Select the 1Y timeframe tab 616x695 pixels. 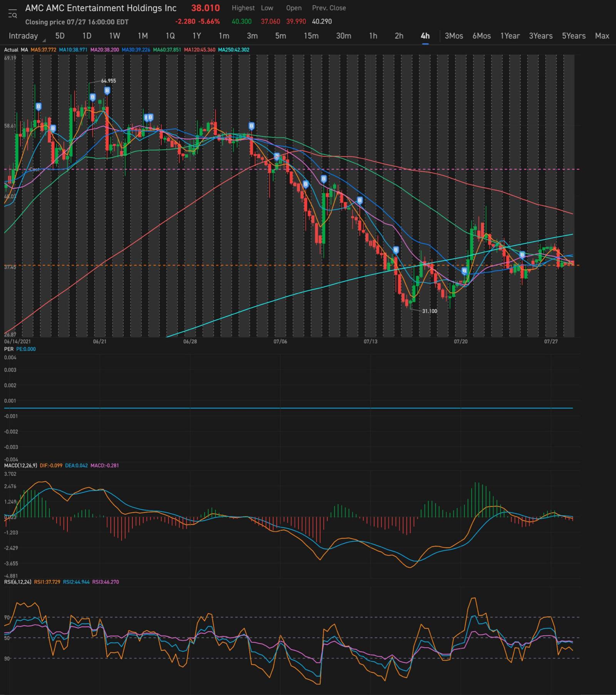click(197, 36)
